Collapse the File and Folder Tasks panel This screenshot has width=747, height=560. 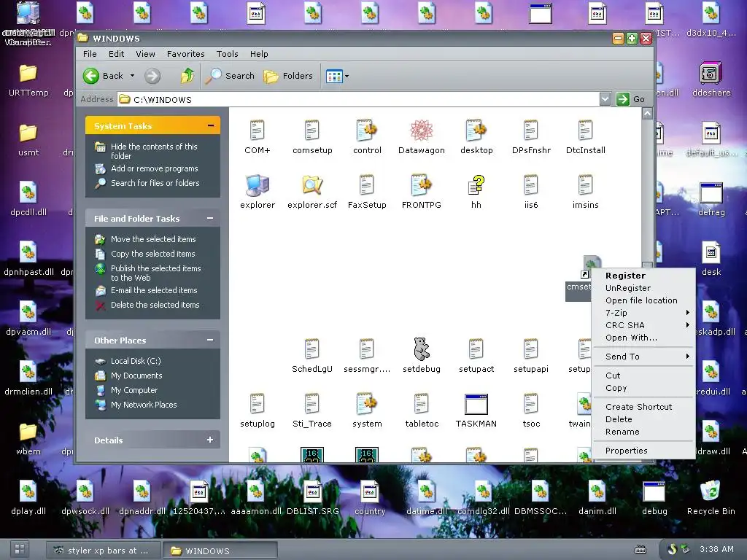point(210,218)
